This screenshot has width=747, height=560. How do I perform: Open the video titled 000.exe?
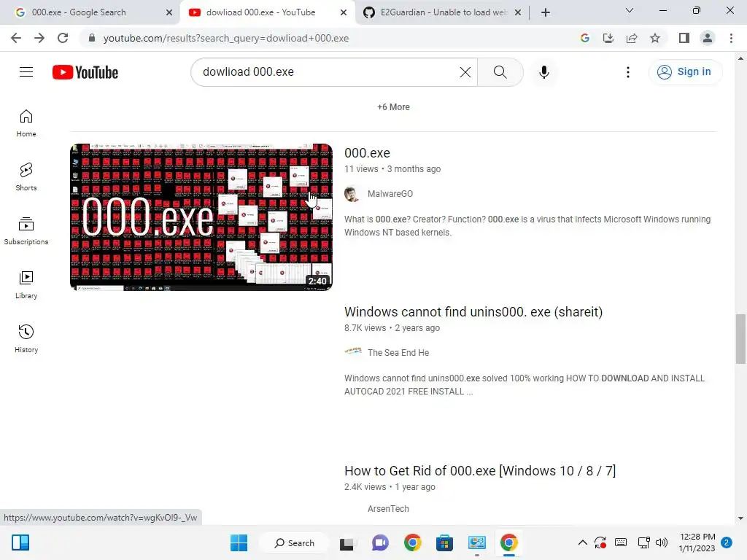(x=367, y=153)
